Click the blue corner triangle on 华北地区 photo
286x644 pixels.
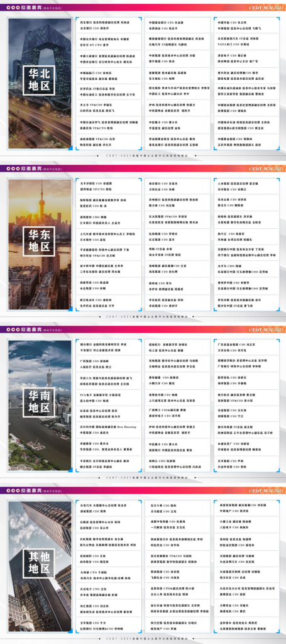70,148
